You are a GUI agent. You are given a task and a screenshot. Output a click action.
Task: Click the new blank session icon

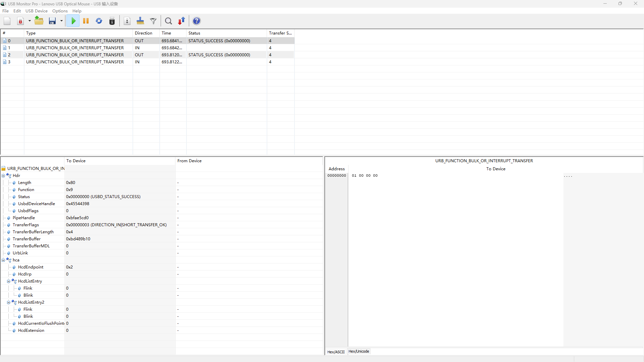click(x=7, y=21)
